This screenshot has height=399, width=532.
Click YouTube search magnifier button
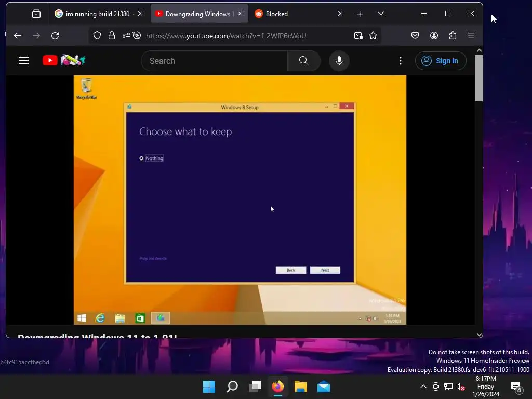point(303,61)
